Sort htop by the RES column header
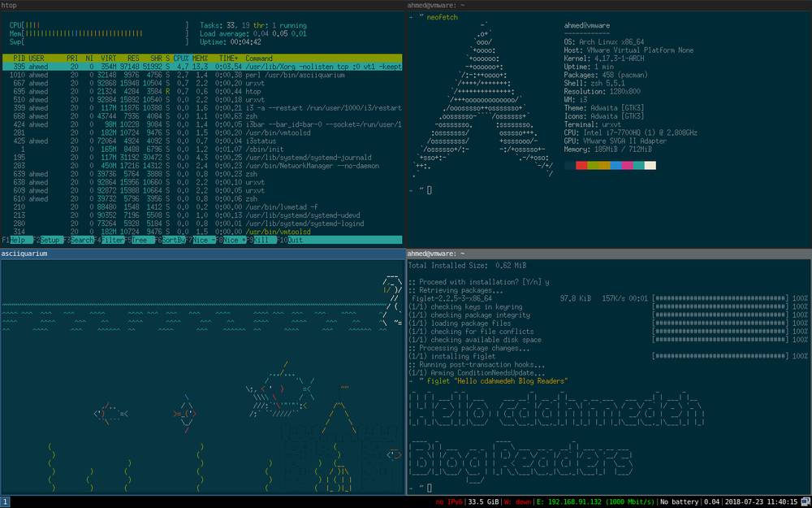The image size is (812, 508). 133,59
